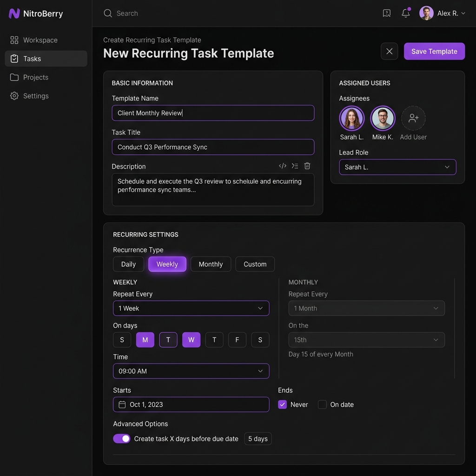This screenshot has width=476, height=476.
Task: Open Starts date field Oct 1, 2023
Action: [191, 404]
